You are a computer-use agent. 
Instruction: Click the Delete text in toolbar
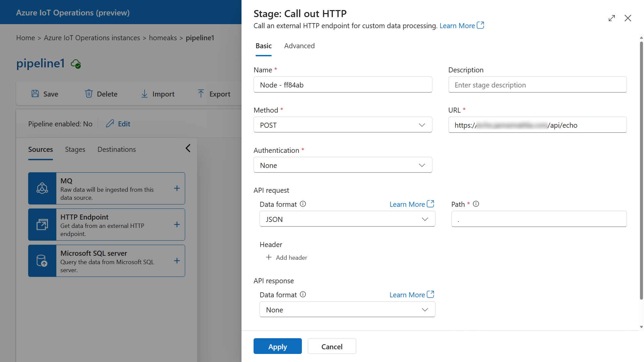coord(107,94)
